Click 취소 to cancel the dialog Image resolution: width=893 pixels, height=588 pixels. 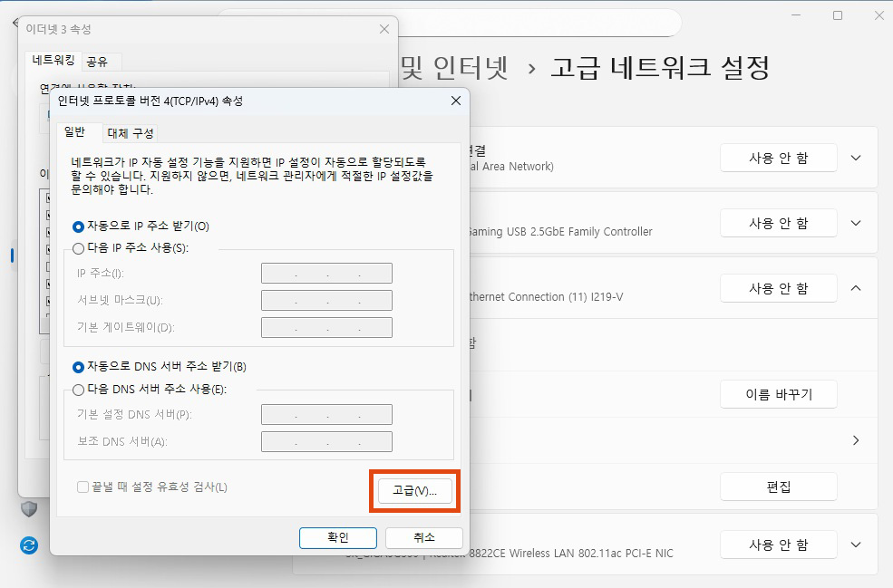click(423, 537)
